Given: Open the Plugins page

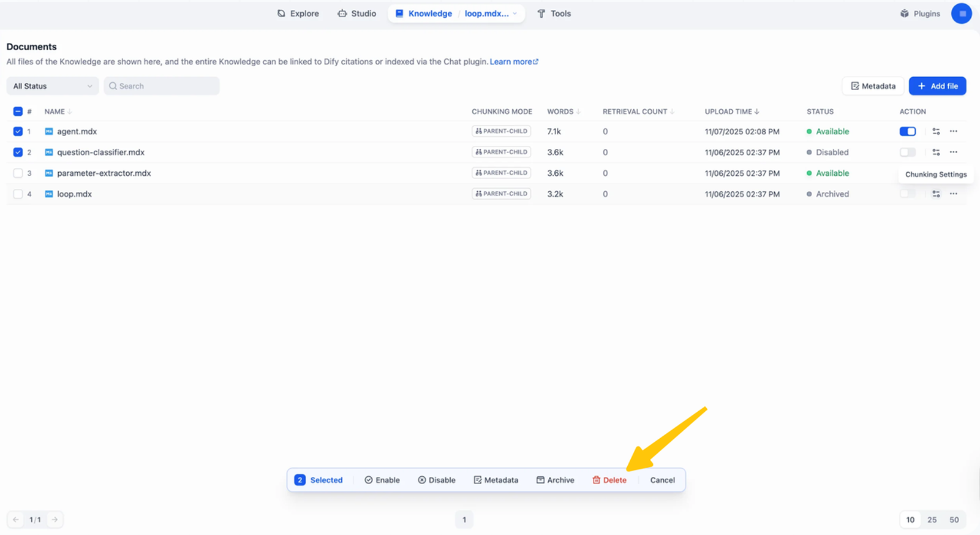Looking at the screenshot, I should [x=920, y=13].
